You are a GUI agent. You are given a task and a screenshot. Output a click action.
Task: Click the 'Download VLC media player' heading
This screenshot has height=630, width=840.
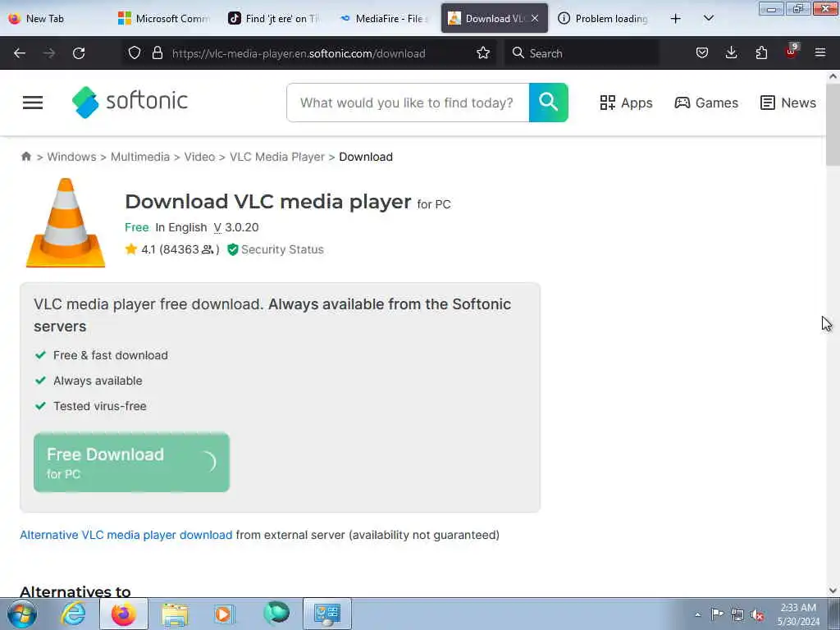(x=268, y=202)
